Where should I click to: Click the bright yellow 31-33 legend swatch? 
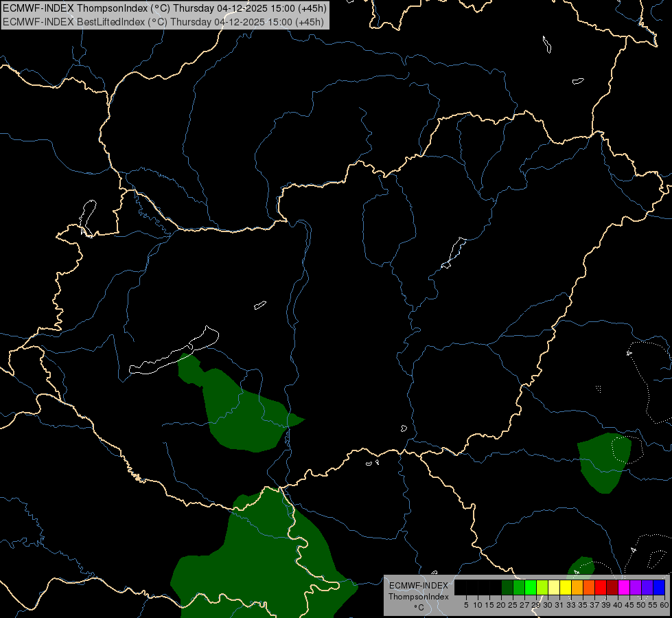pos(566,587)
